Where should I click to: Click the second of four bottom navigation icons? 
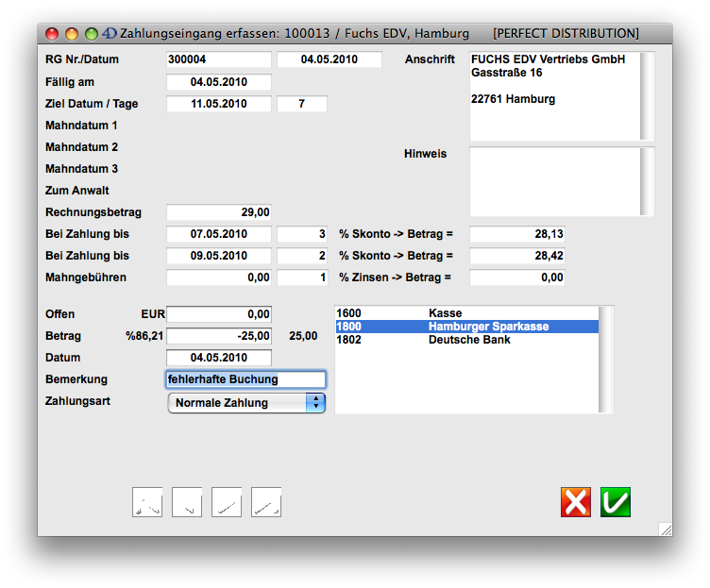pos(187,502)
